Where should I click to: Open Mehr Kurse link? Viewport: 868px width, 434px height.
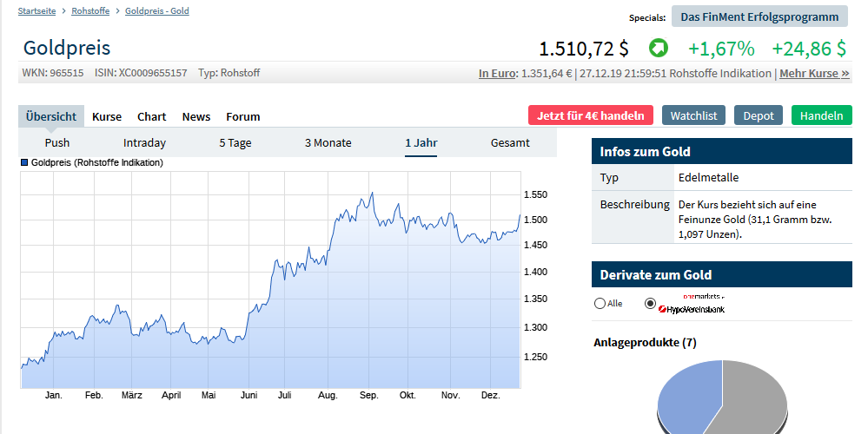(814, 74)
